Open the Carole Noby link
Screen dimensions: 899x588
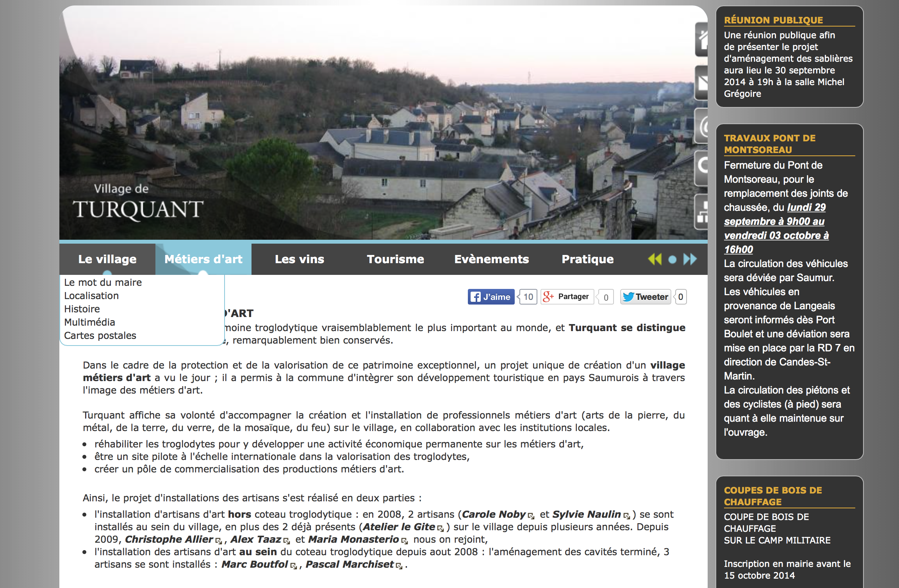point(494,514)
